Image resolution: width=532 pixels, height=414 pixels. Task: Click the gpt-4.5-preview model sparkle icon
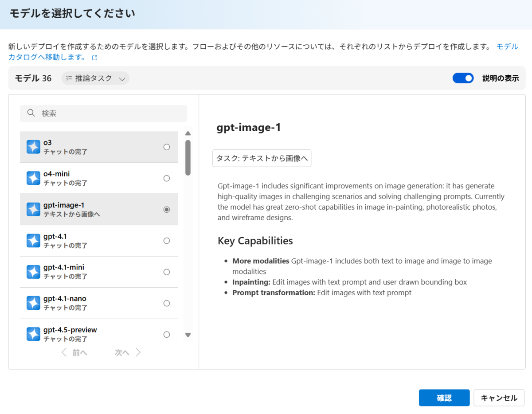coord(33,334)
